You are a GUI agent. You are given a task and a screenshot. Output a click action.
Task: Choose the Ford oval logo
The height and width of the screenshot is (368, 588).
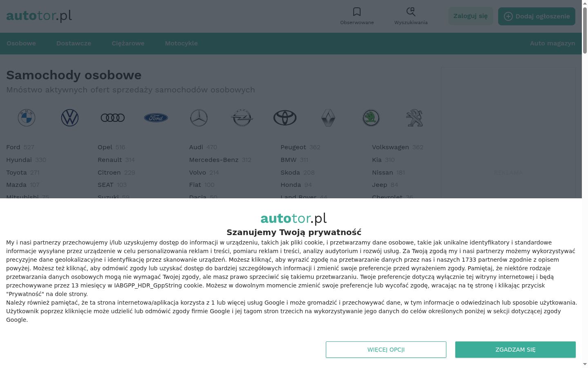(x=156, y=118)
